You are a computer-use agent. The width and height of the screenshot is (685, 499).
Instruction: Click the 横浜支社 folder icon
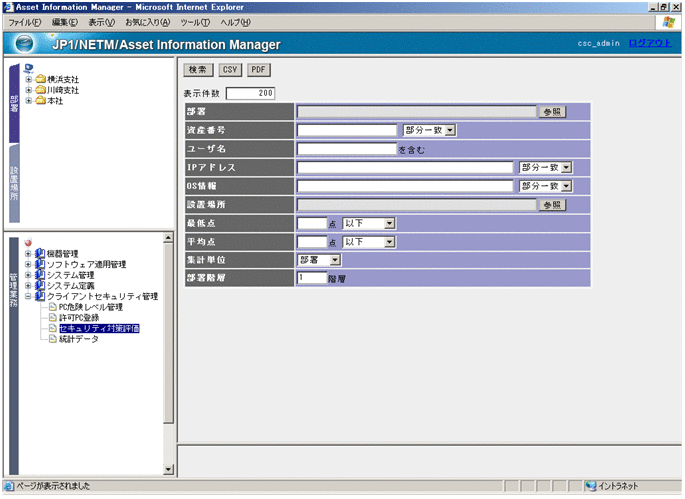point(40,79)
